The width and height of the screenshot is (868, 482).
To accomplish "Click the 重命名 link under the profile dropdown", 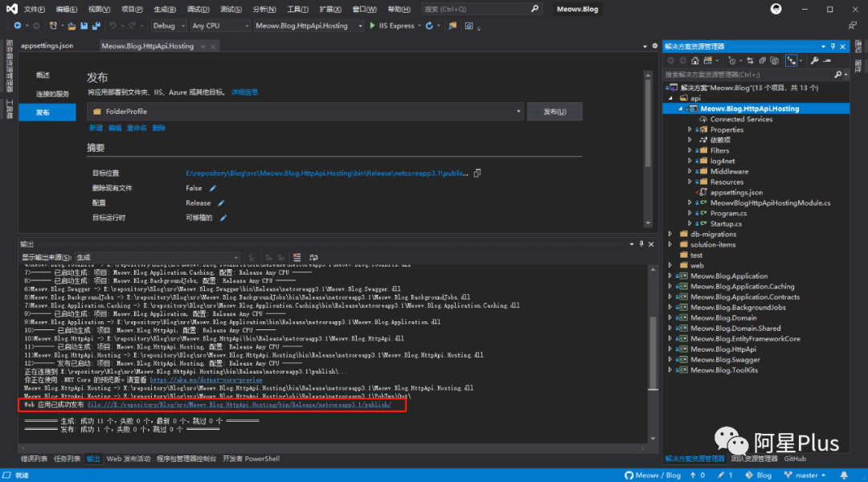I will tap(137, 128).
